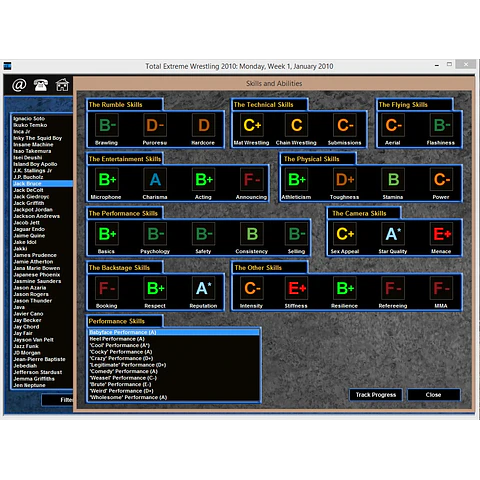The width and height of the screenshot is (480, 480).
Task: Click the Reputation A* grade tile
Action: (x=204, y=288)
